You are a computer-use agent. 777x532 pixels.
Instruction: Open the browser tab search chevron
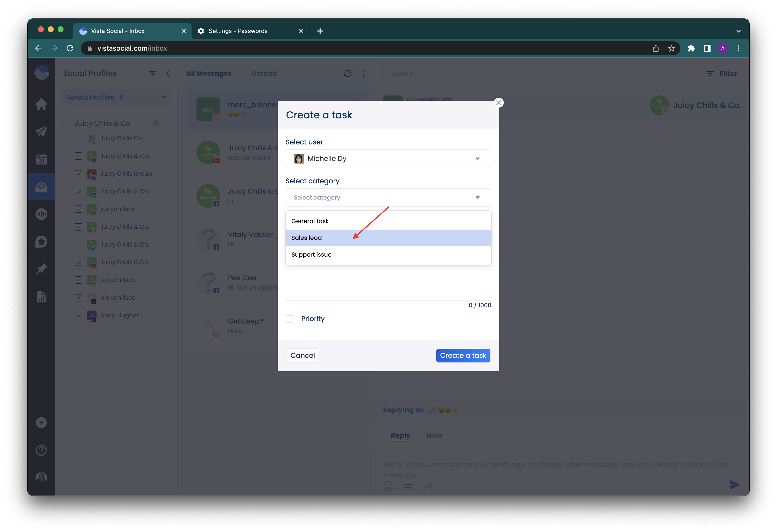click(x=738, y=31)
